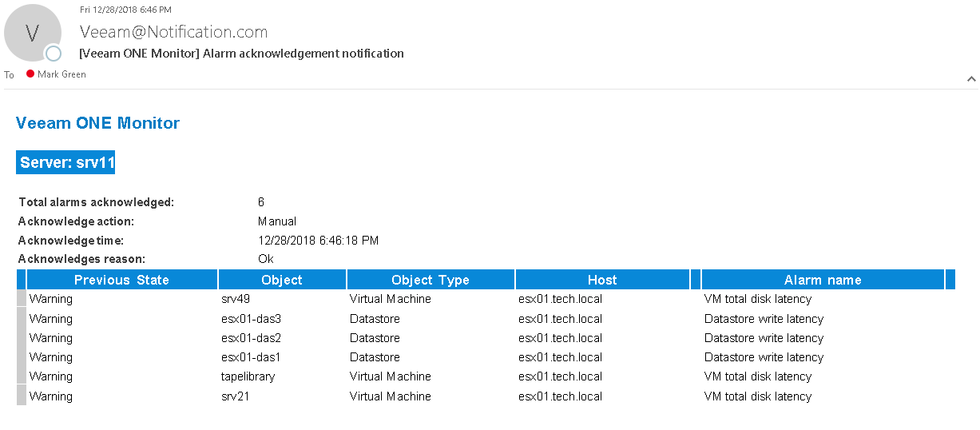Click the total alarms value 6
This screenshot has width=980, height=430.
pyautogui.click(x=261, y=202)
